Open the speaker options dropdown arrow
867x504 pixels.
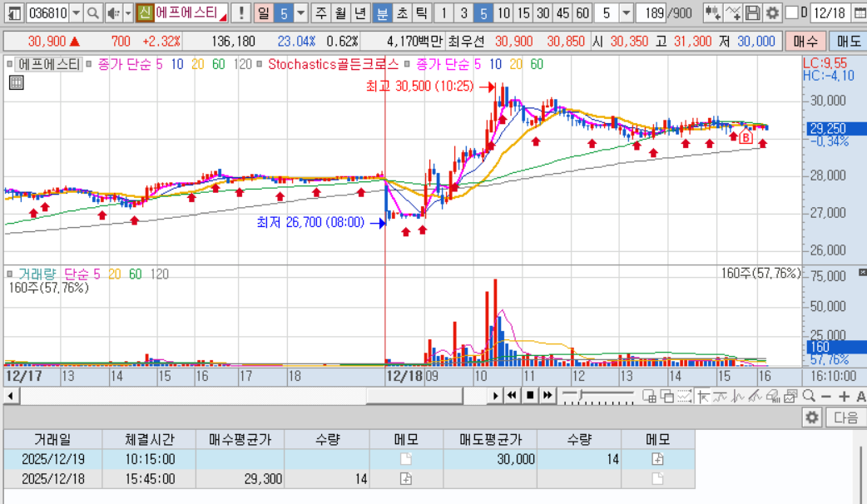(128, 12)
